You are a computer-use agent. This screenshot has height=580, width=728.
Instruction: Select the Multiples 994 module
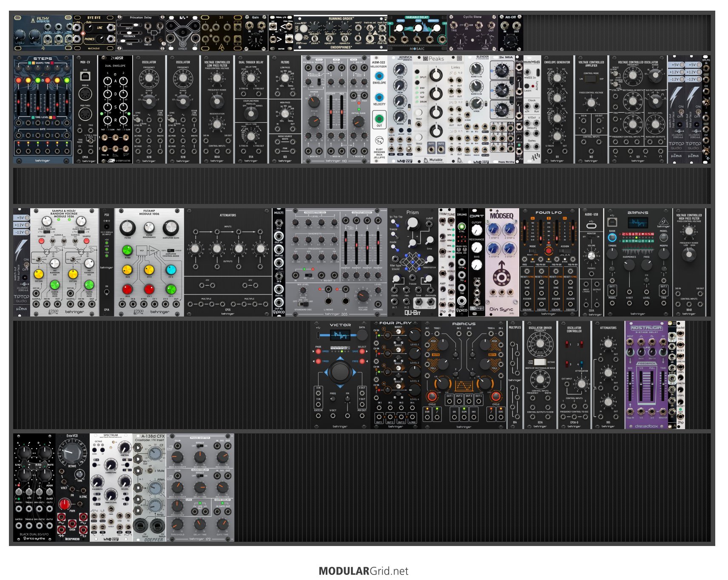[x=515, y=375]
